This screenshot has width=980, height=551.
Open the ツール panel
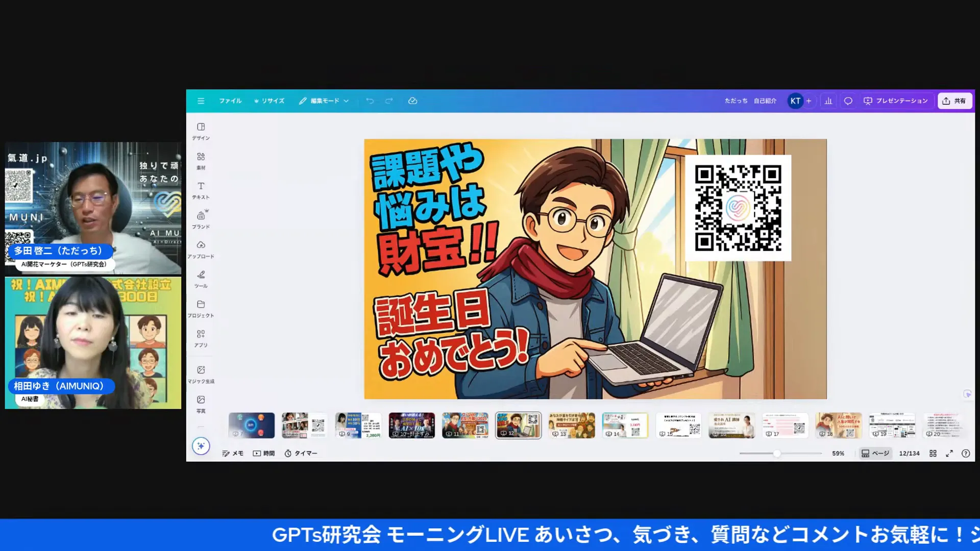pos(201,279)
